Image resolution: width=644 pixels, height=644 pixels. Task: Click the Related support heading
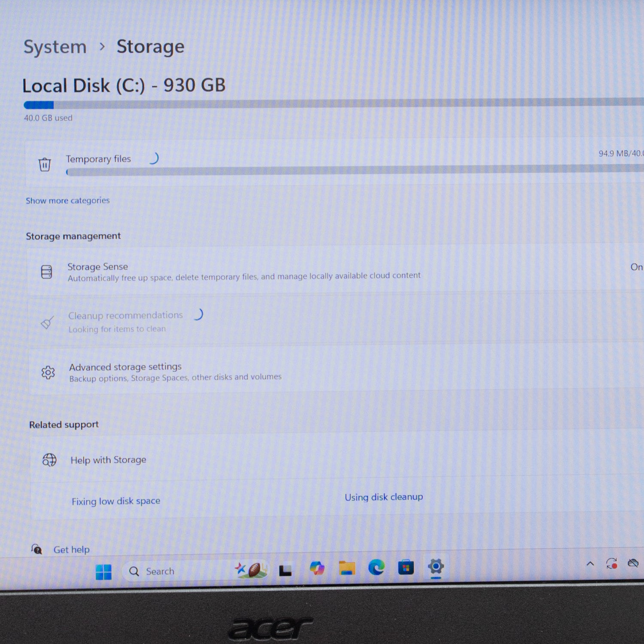click(64, 425)
